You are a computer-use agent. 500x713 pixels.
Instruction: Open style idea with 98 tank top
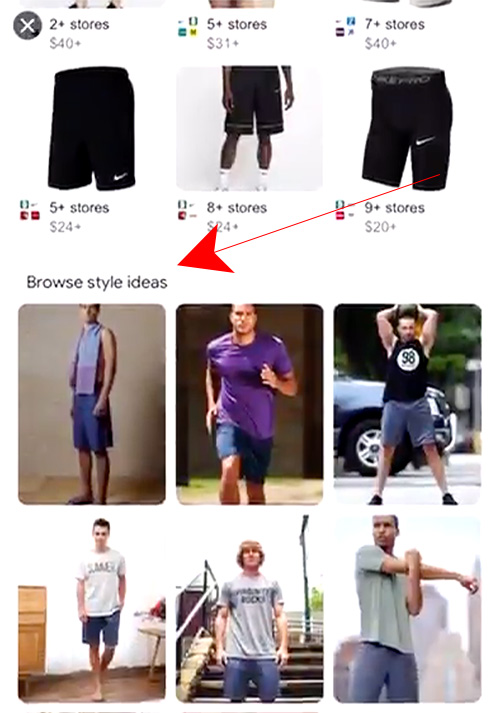tap(407, 404)
